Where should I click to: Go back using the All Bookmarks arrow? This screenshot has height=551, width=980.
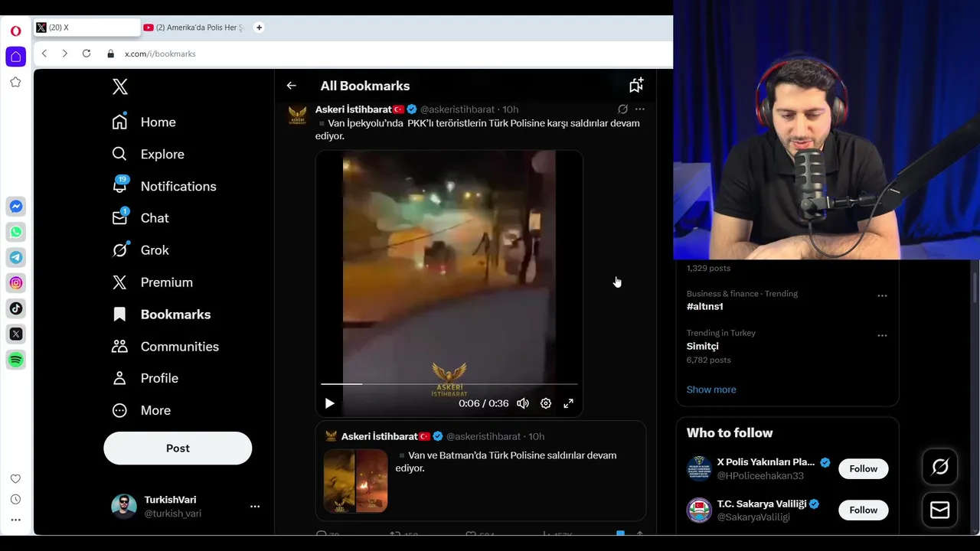pyautogui.click(x=291, y=86)
